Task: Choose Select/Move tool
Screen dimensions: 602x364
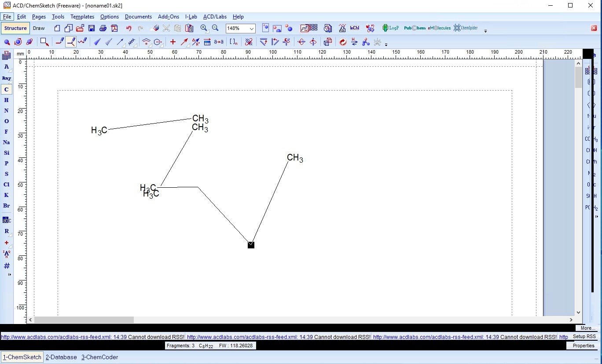Action: click(x=7, y=42)
